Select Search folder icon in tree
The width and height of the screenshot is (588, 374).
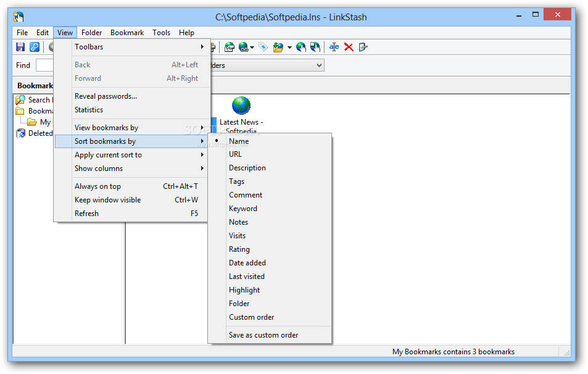(20, 100)
